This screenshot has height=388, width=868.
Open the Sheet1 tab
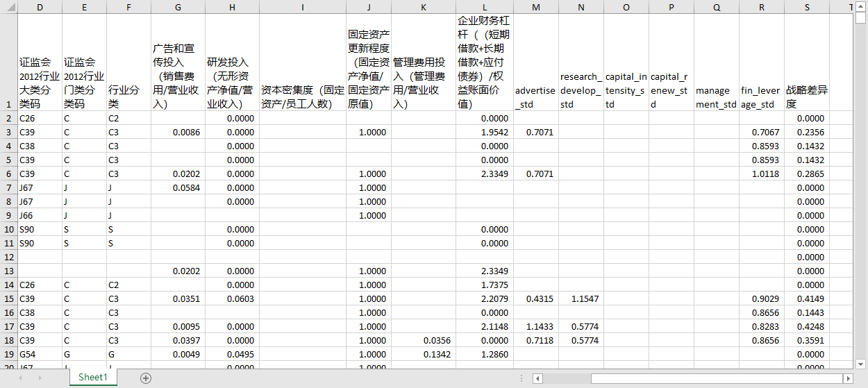click(x=93, y=378)
